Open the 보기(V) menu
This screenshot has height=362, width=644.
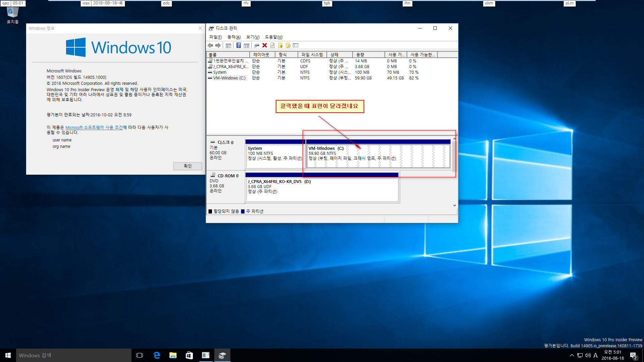[x=253, y=37]
